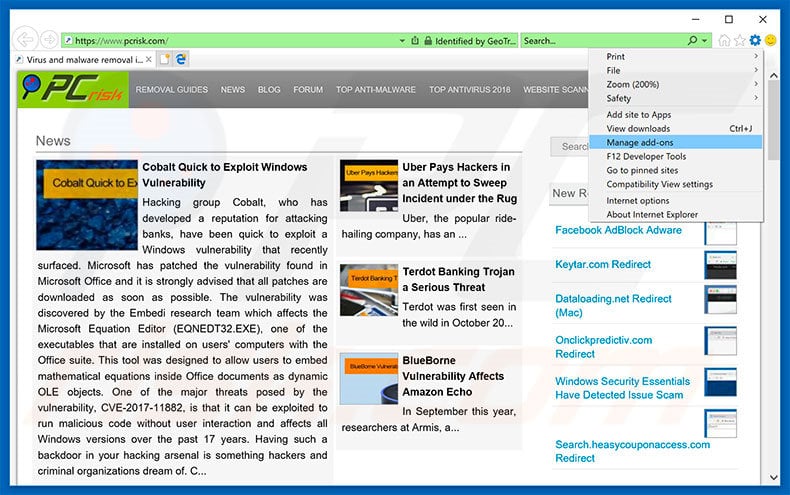Open BlueBorne Vulnerability Affects Amazon Echo headline

453,376
